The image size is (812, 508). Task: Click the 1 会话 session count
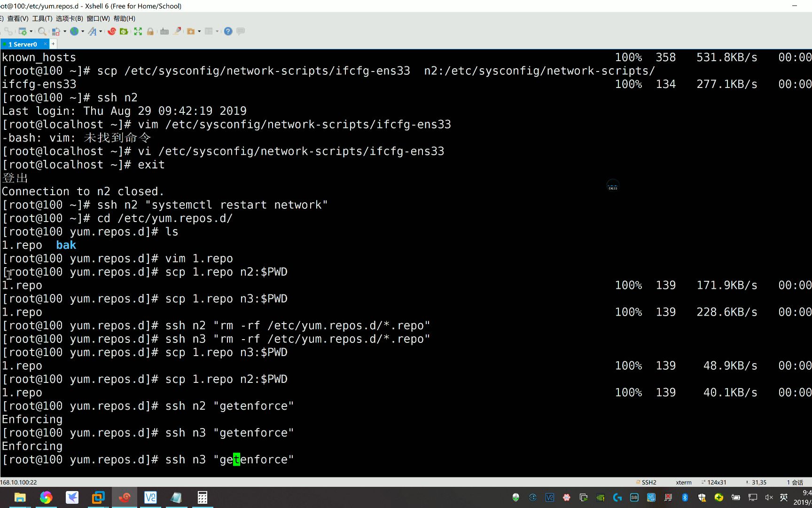(795, 482)
